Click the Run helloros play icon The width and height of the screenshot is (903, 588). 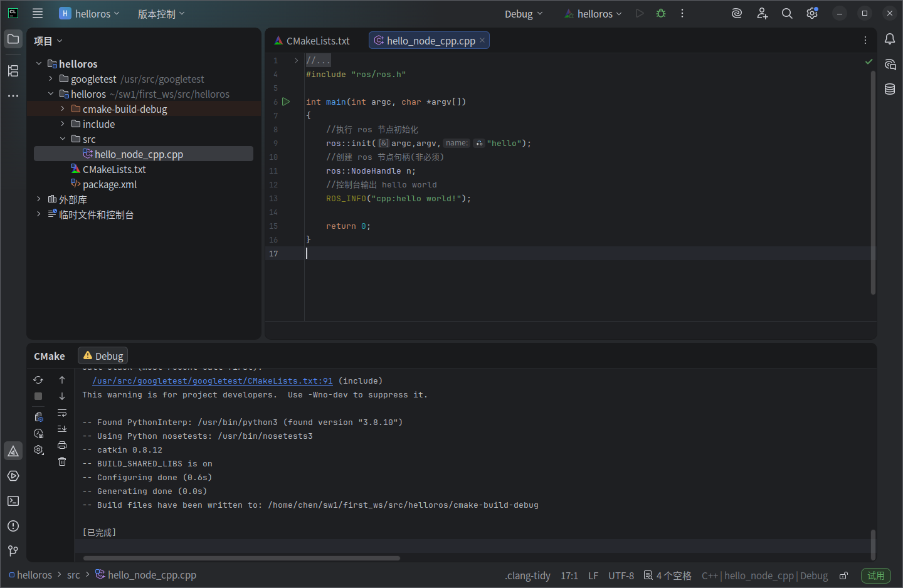[x=640, y=13]
